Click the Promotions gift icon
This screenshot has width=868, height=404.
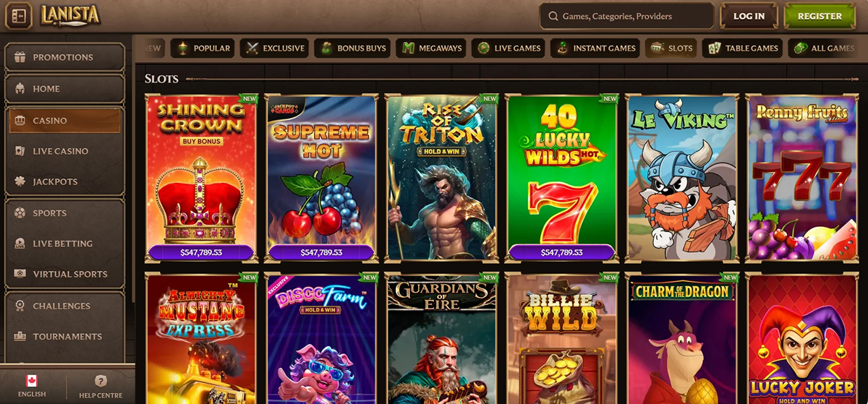(x=20, y=57)
